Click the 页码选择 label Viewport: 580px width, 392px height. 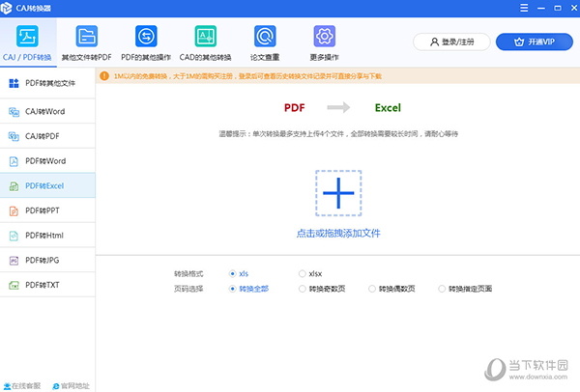[188, 289]
